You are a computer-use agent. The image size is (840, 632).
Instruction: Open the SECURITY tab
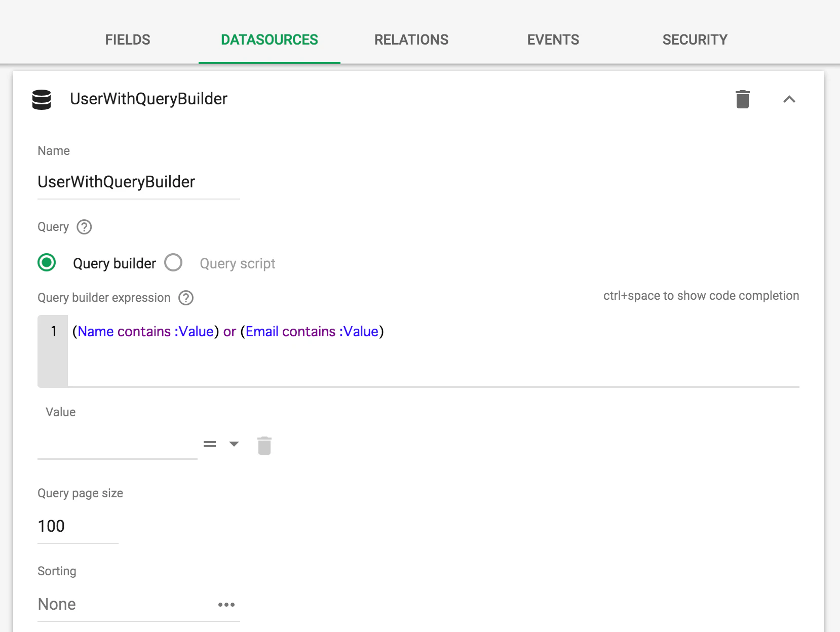tap(695, 39)
